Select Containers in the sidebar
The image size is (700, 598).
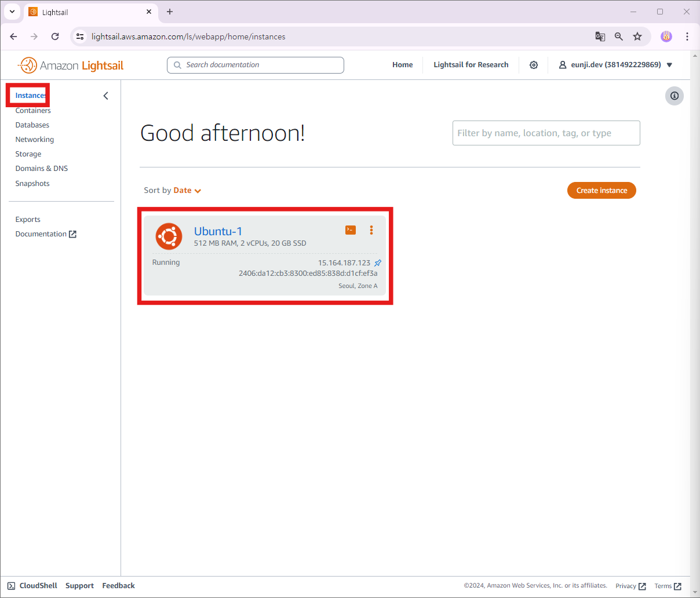tap(33, 111)
